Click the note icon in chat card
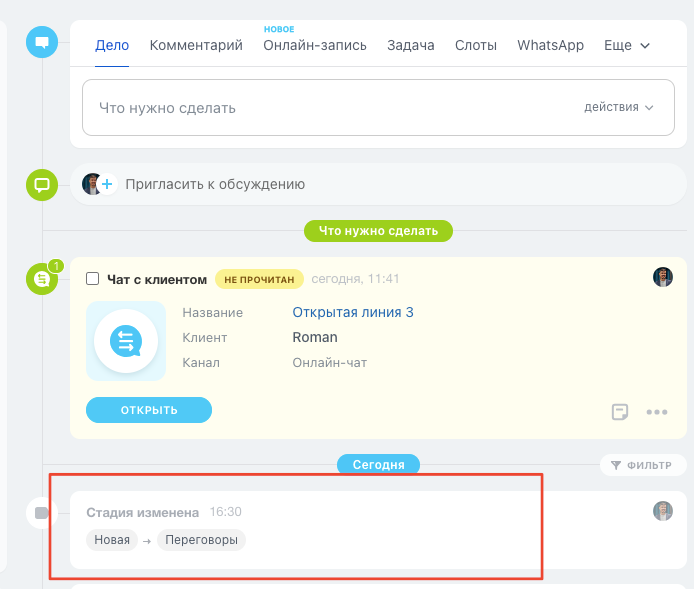 [620, 412]
